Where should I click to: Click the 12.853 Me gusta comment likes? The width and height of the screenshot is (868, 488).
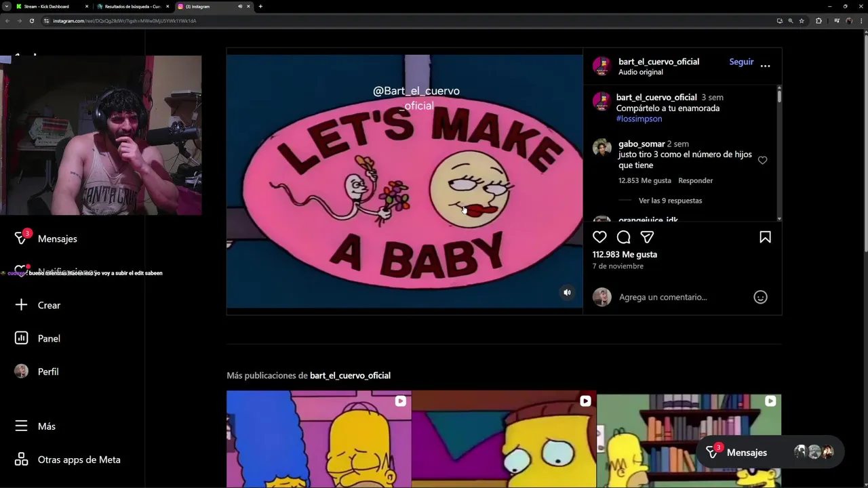coord(645,180)
